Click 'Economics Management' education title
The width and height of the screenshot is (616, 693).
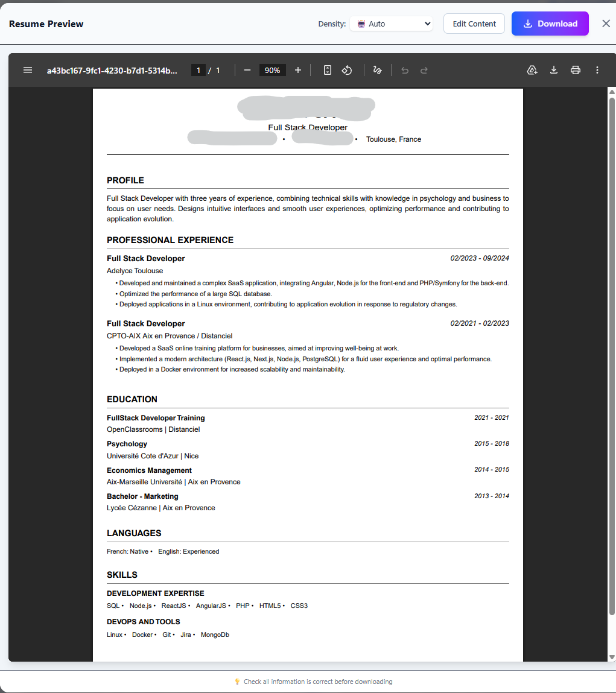149,470
